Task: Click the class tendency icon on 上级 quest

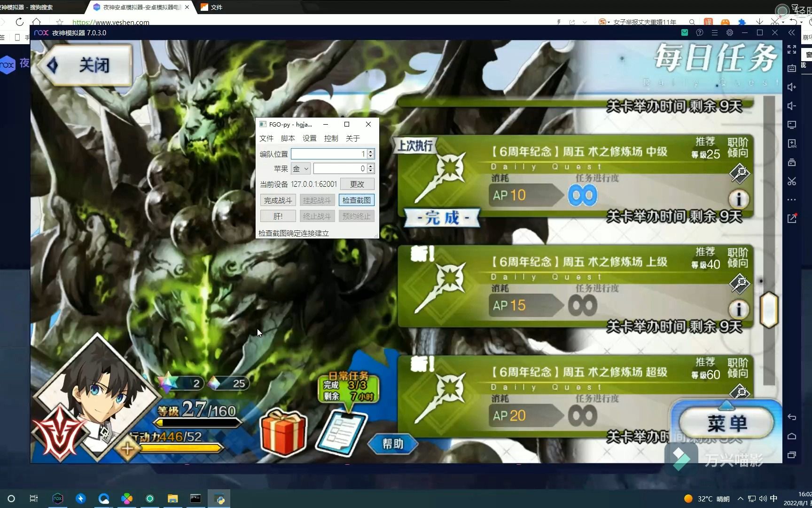Action: point(739,283)
